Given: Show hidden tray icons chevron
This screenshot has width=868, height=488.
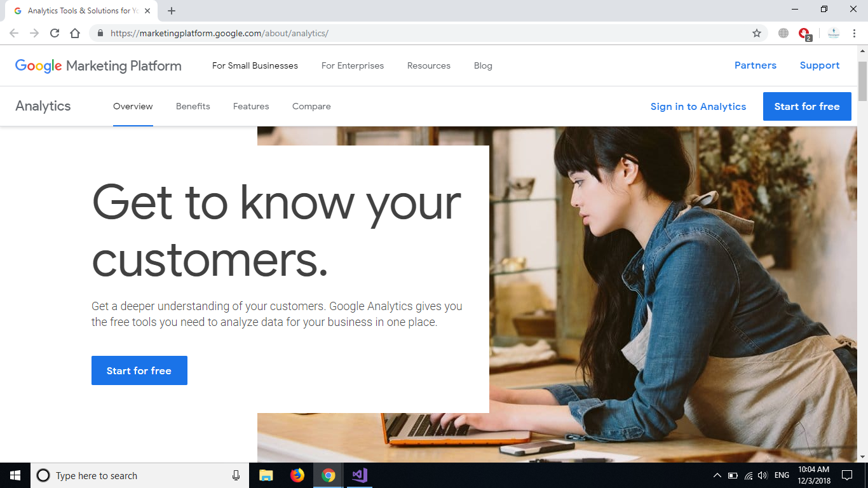Looking at the screenshot, I should click(x=717, y=475).
